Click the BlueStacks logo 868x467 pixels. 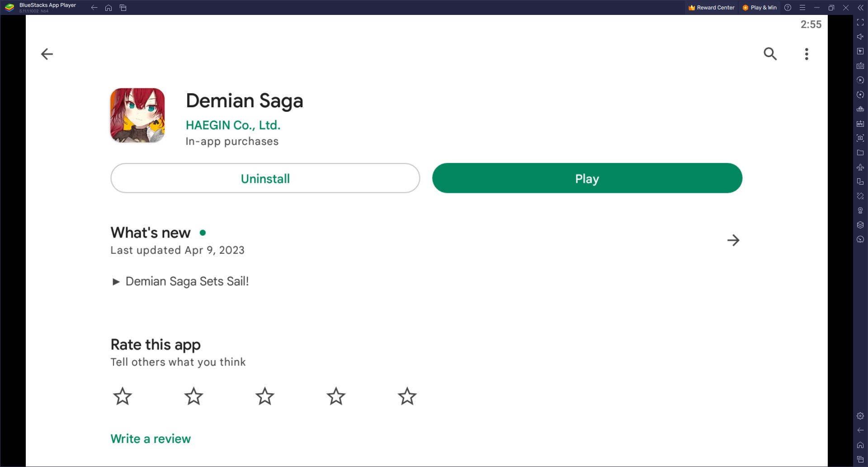(x=9, y=8)
